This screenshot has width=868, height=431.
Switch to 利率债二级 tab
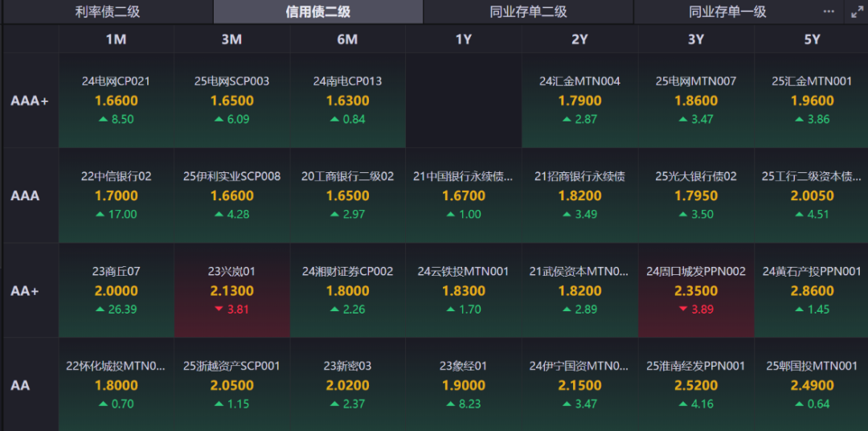tap(108, 11)
